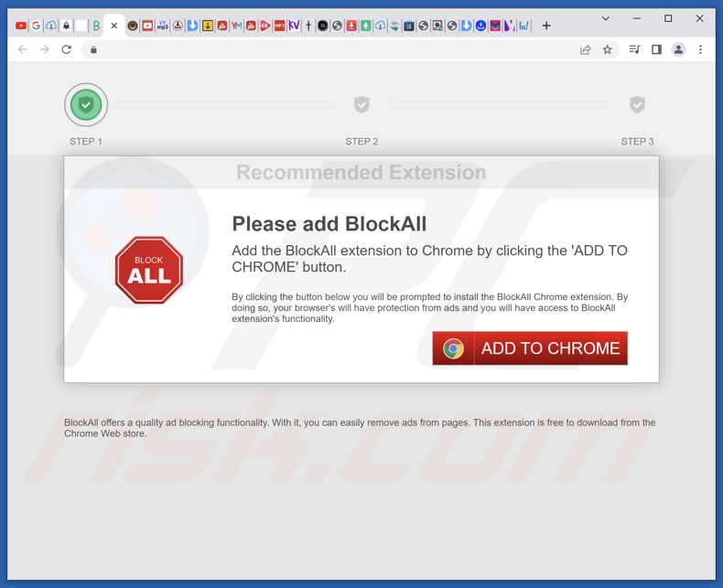Image resolution: width=723 pixels, height=588 pixels.
Task: Click the 'Recommended Extension' title
Action: pos(361,172)
